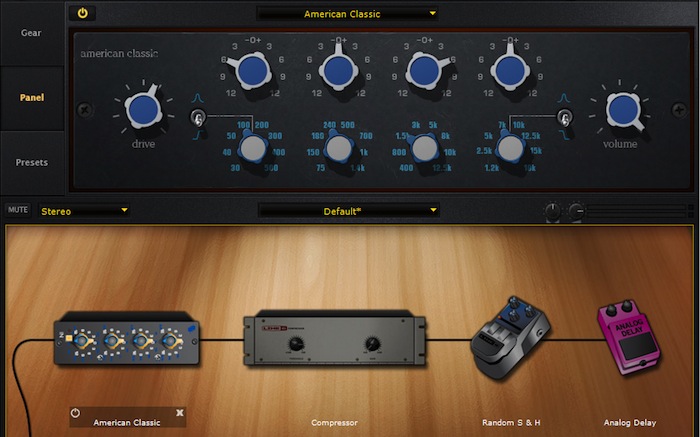The image size is (700, 437).
Task: Click the drive knob
Action: (143, 109)
